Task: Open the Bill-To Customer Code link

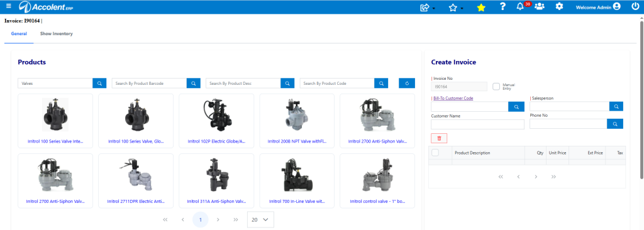Action: (x=453, y=98)
